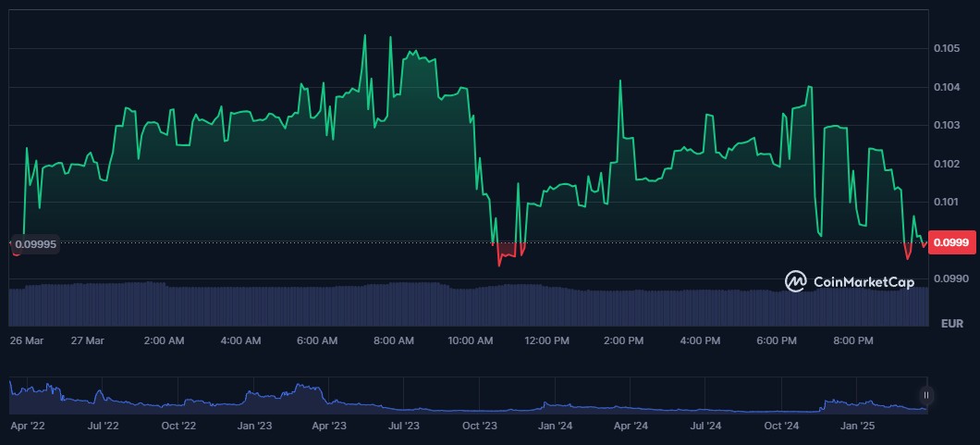Jump to Oct '24 in navigator timeline
The height and width of the screenshot is (445, 980).
(x=781, y=426)
